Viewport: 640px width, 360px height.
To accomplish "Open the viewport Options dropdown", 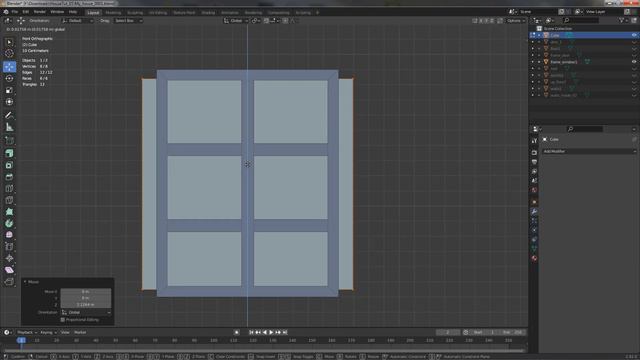I will click(516, 20).
